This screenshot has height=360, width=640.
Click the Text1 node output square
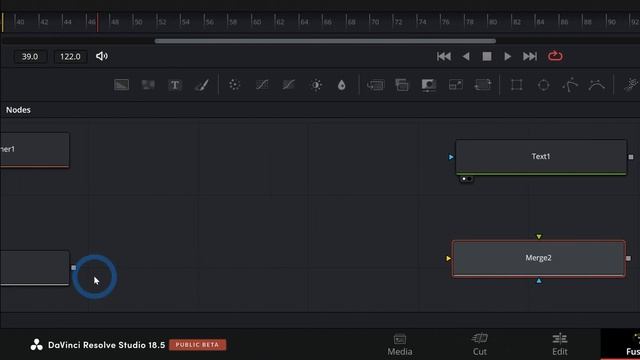point(631,157)
